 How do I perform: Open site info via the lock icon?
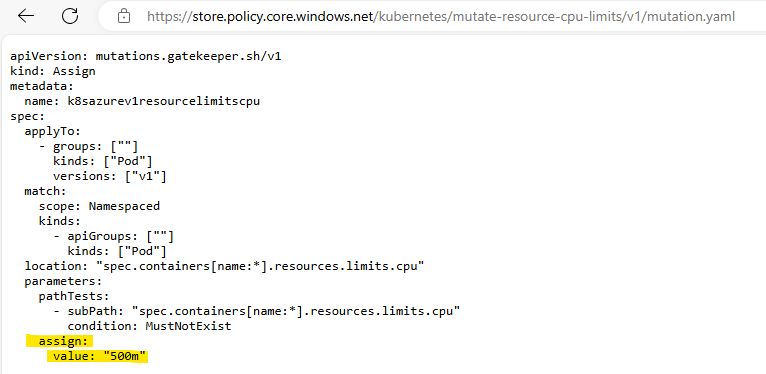124,17
